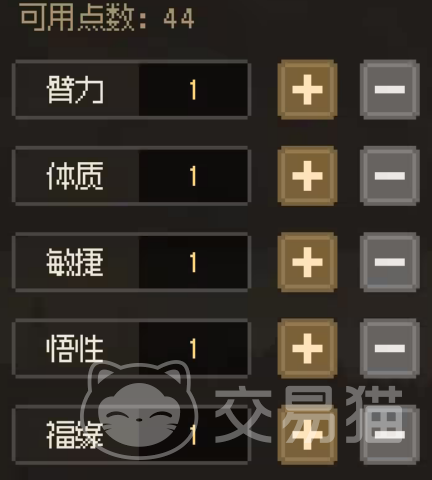Screen dimensions: 432x480
Task: Increase 臂力 with the plus button
Action: point(307,90)
